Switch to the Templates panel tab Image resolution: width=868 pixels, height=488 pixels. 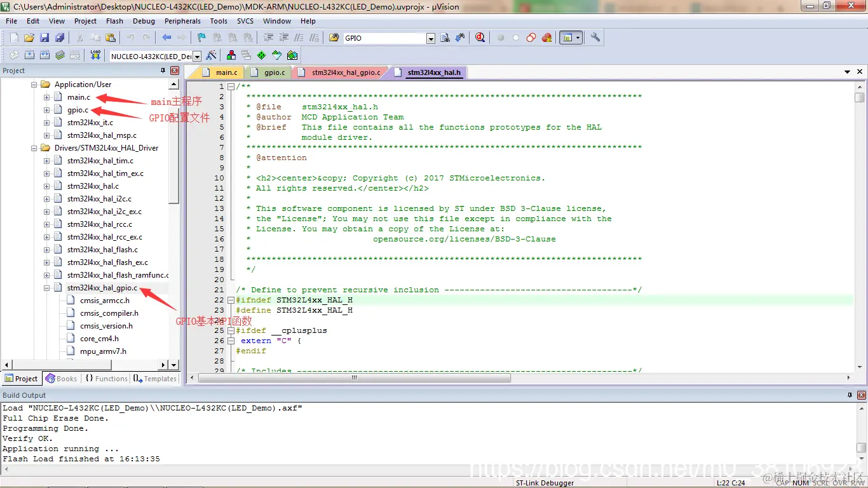(x=155, y=379)
